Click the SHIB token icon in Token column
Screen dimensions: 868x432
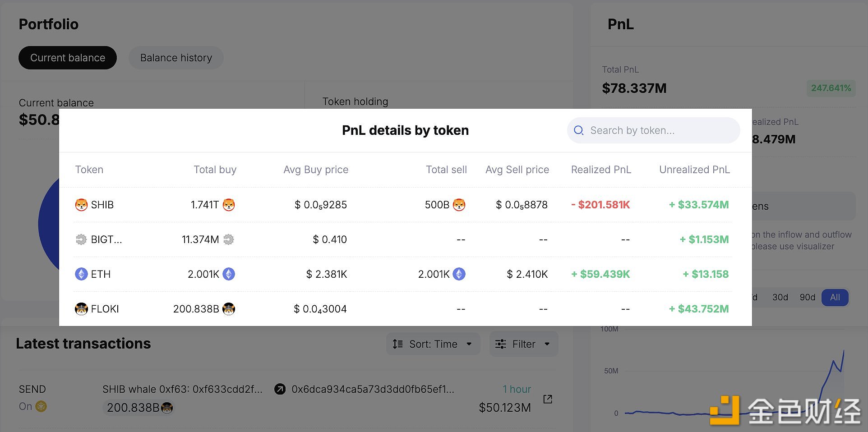[81, 205]
